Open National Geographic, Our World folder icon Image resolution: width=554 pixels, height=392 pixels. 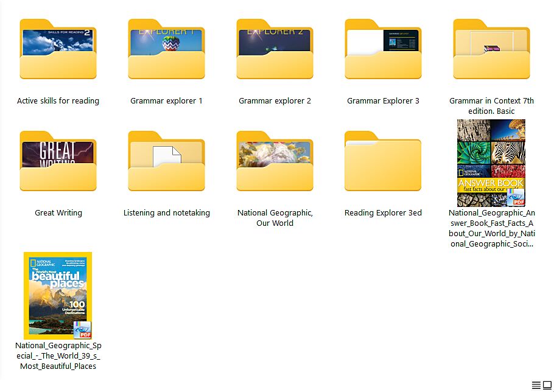[x=275, y=163]
